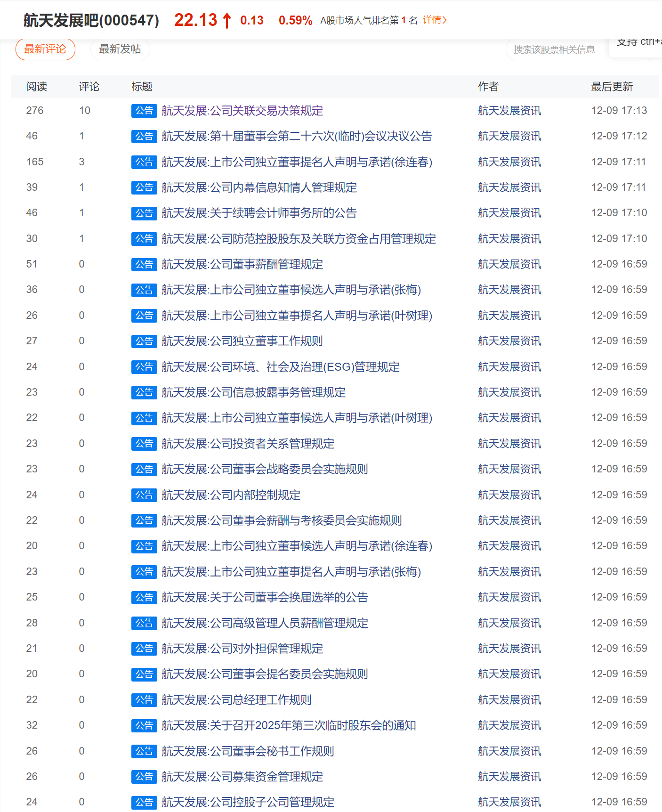Click 公告 tag beside 公司独立董事工作规则
662x812 pixels.
pyautogui.click(x=144, y=341)
